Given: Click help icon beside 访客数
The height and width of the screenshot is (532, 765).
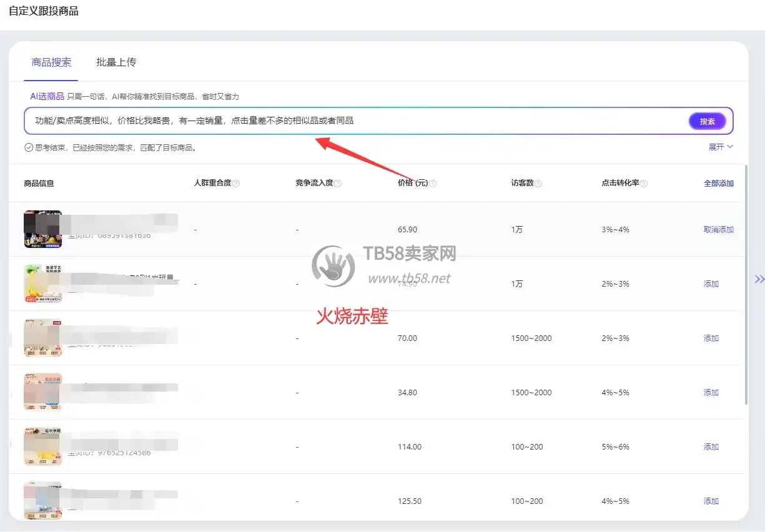Looking at the screenshot, I should tap(538, 184).
